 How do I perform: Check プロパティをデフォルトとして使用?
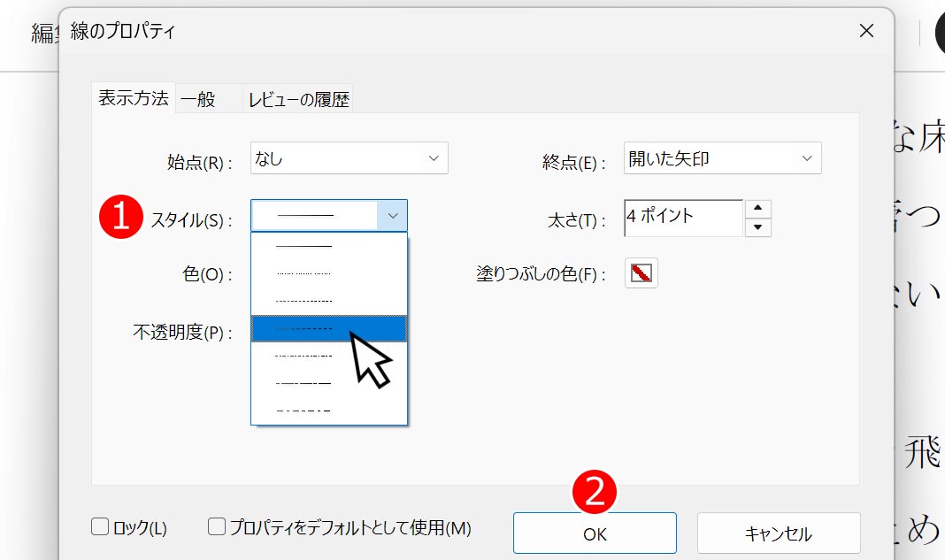(x=215, y=526)
